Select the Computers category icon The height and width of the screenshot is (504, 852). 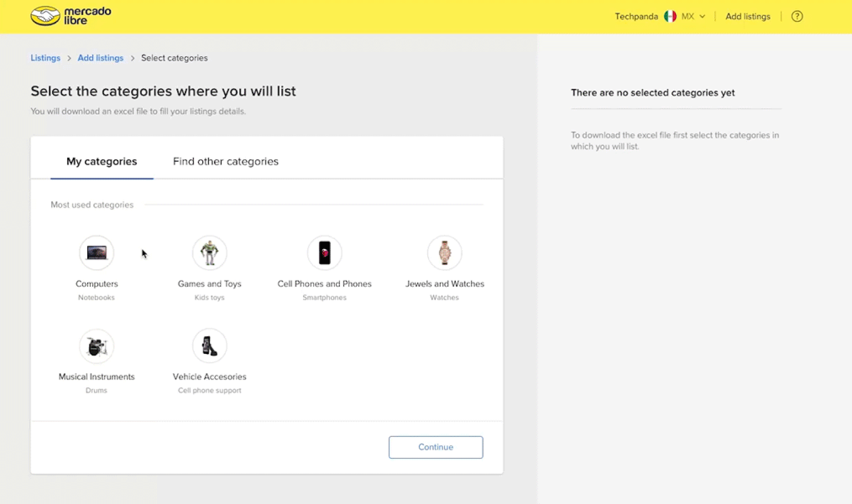click(x=96, y=252)
